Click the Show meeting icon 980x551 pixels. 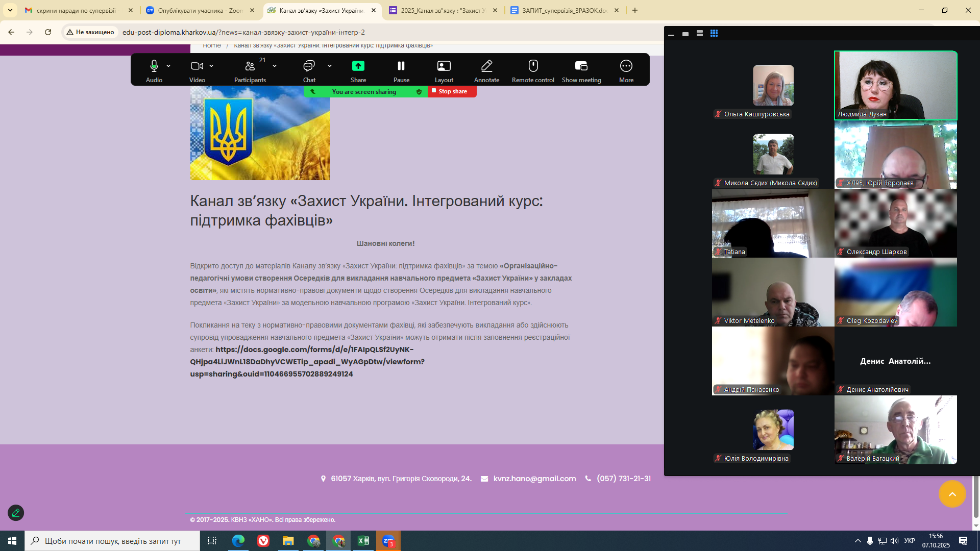tap(581, 66)
